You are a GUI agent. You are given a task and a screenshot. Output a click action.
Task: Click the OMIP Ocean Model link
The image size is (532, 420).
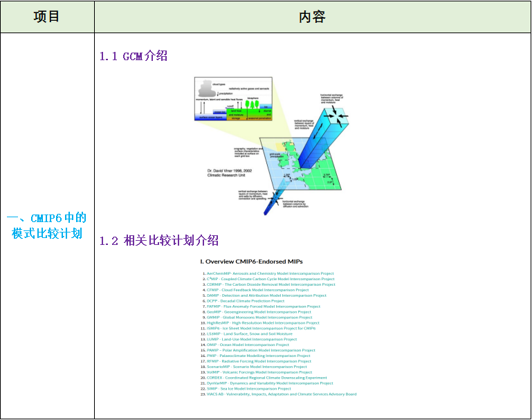click(x=248, y=345)
